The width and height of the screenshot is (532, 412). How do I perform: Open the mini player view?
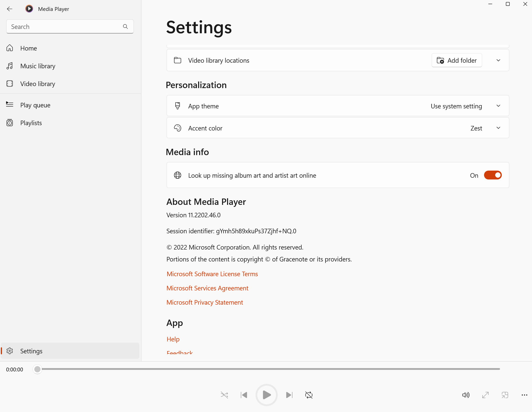click(505, 395)
